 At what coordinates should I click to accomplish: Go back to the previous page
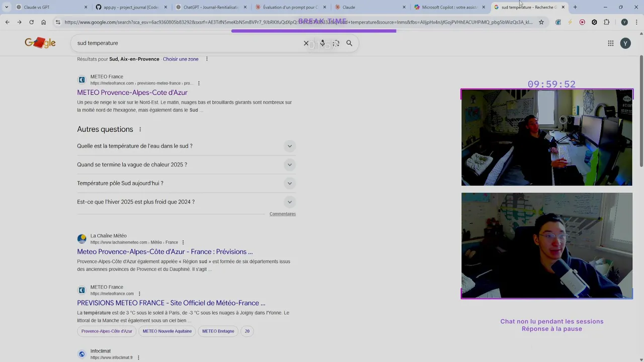[7, 22]
